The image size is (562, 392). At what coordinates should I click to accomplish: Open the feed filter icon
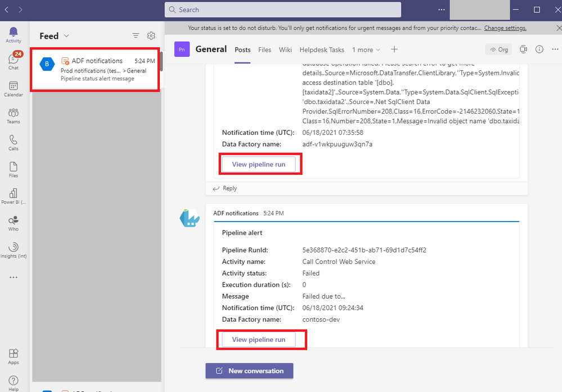tap(136, 35)
